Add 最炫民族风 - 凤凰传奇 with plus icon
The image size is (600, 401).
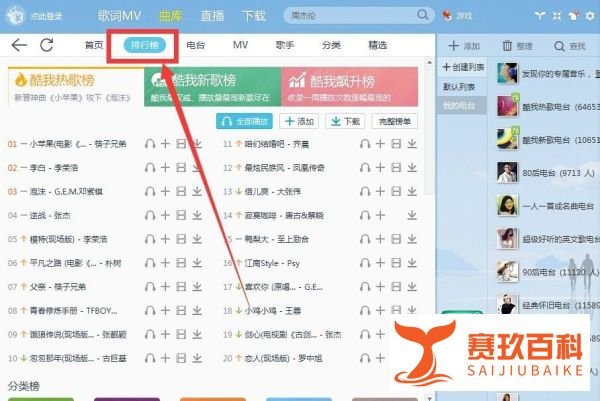(380, 168)
